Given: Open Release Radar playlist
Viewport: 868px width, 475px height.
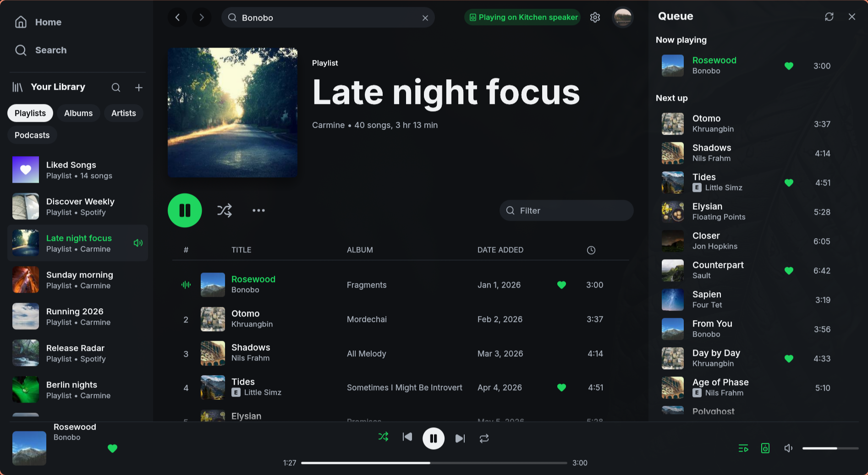Looking at the screenshot, I should [x=78, y=353].
